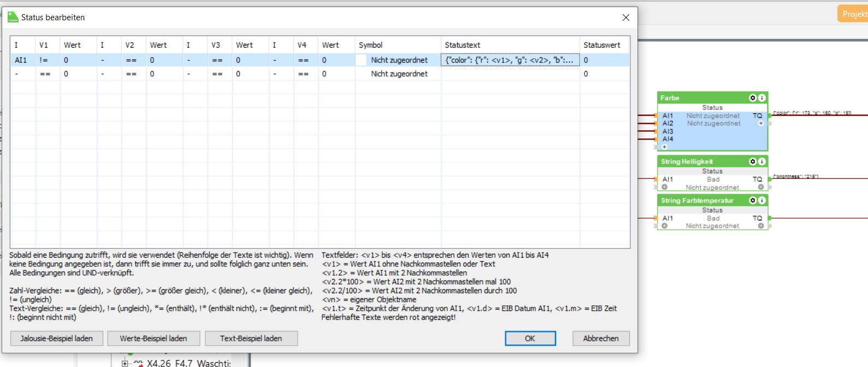
Task: Click the V4 column header
Action: pos(306,45)
